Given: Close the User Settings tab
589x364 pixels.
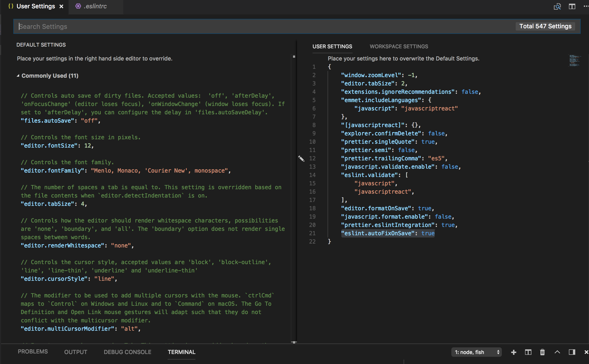Looking at the screenshot, I should click(61, 6).
